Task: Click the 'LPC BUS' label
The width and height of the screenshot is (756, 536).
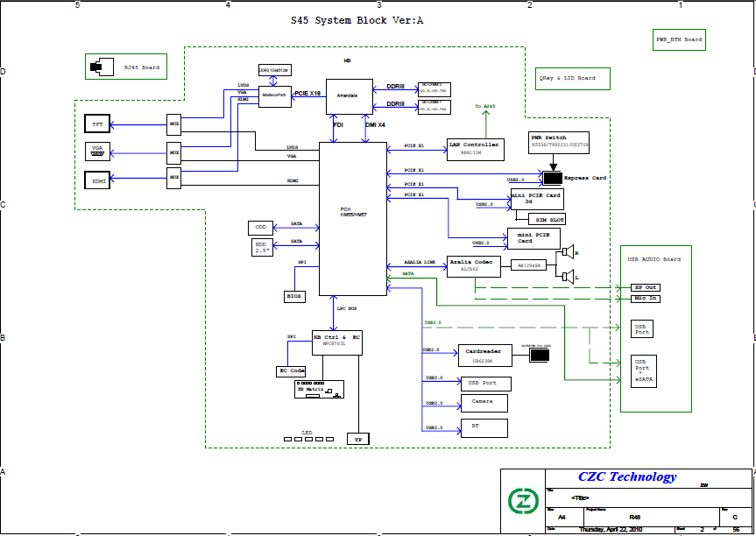Action: click(x=347, y=308)
